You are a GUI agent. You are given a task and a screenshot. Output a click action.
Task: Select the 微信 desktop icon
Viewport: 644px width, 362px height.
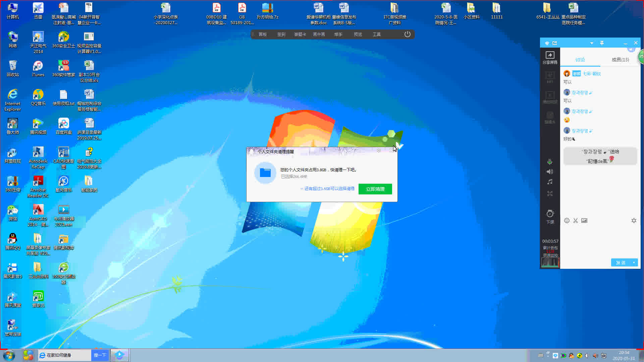click(13, 213)
